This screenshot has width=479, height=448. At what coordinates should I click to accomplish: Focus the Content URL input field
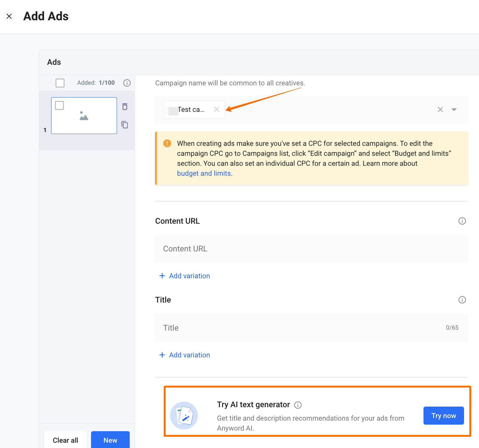coord(311,249)
